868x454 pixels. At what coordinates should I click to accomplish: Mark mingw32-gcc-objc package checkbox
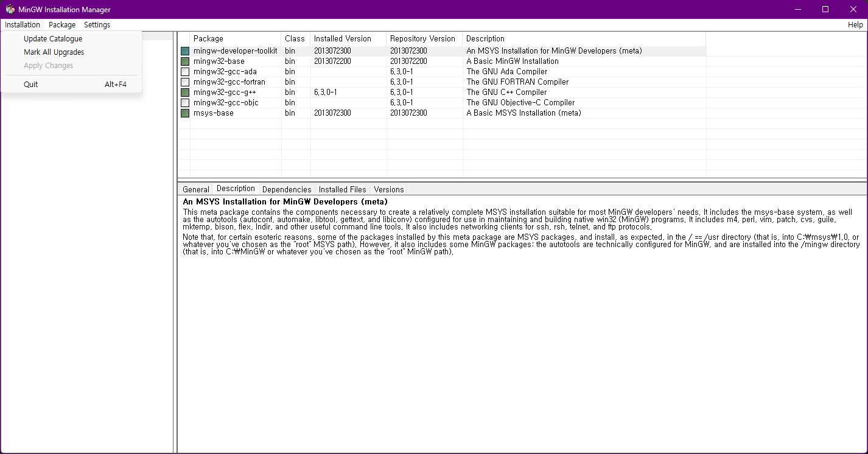click(185, 103)
